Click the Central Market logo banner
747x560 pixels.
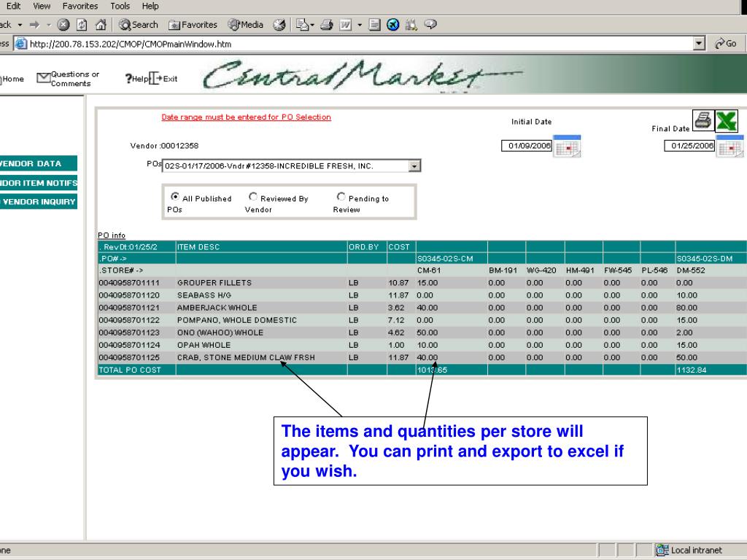pos(362,75)
